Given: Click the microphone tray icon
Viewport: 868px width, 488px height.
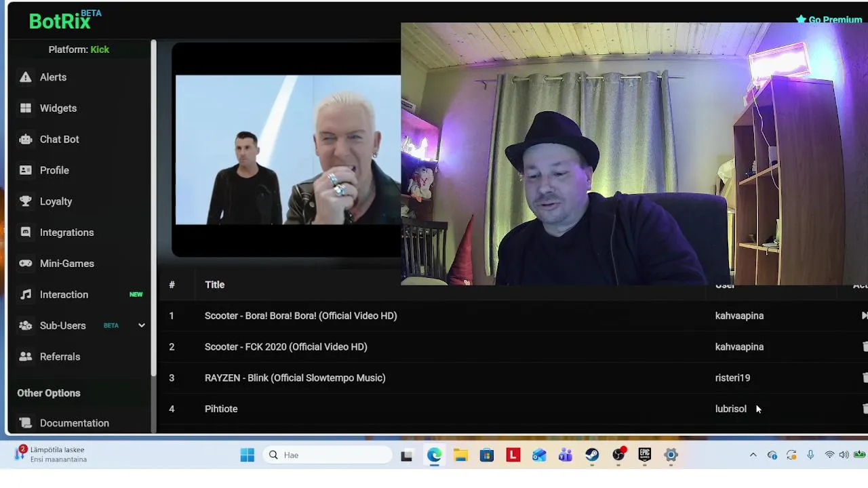Looking at the screenshot, I should tap(810, 455).
